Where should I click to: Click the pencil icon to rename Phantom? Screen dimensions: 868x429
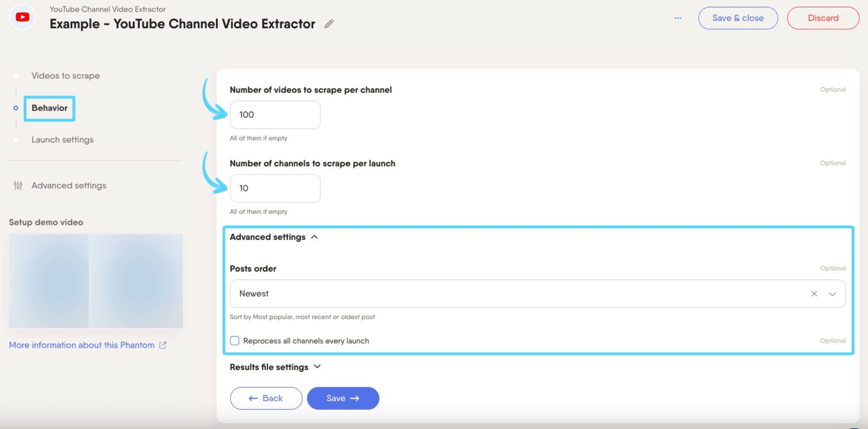[329, 24]
